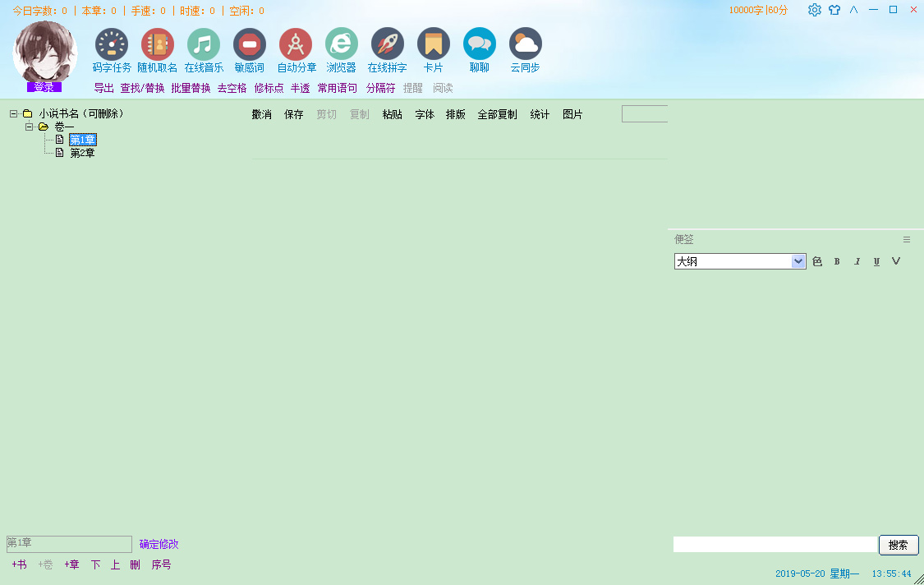Collapse the 卷一 volume node
Image resolution: width=924 pixels, height=585 pixels.
(29, 127)
